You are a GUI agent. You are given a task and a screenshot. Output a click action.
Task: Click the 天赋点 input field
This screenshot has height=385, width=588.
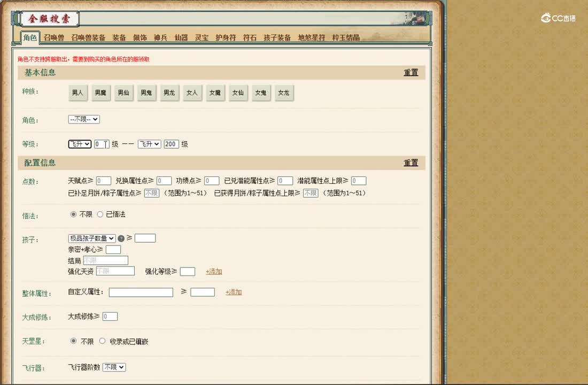(x=104, y=180)
